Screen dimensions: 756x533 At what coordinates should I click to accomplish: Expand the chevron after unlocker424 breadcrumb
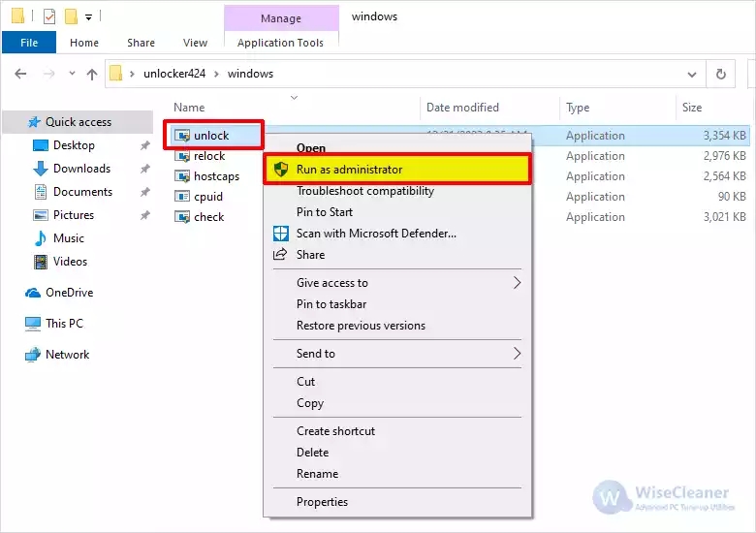click(x=216, y=74)
